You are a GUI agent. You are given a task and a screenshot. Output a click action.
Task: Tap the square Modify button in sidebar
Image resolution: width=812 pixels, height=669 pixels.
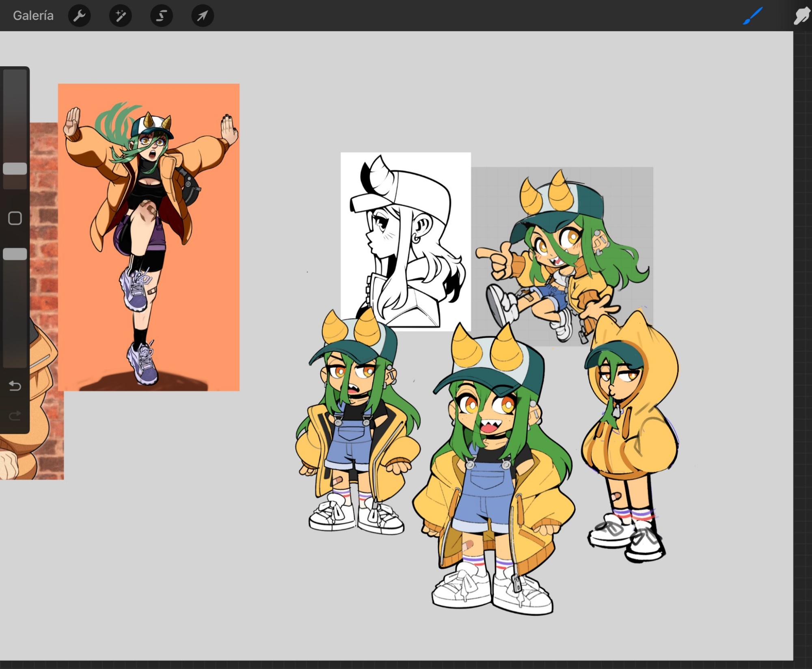15,218
